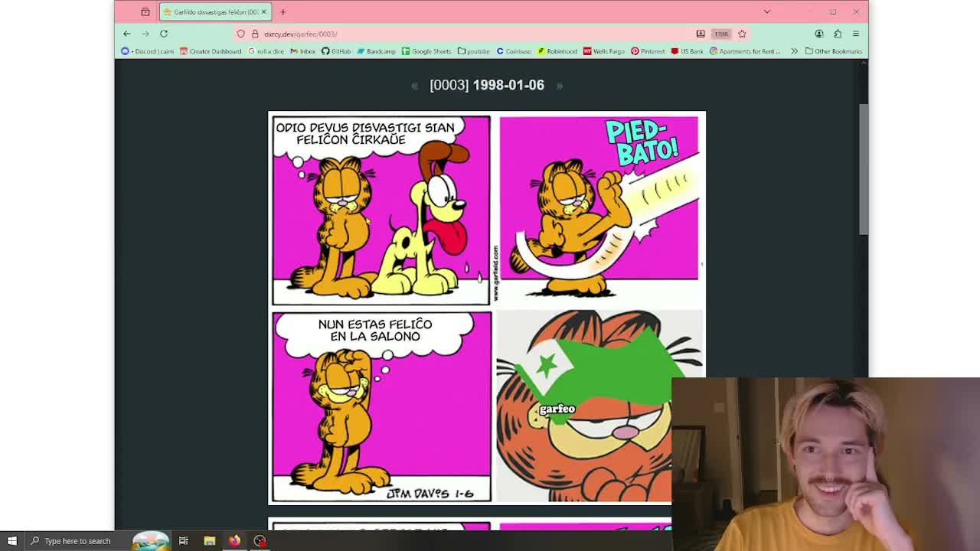The width and height of the screenshot is (980, 551).
Task: Open the list all tabs dropdown
Action: [x=766, y=12]
